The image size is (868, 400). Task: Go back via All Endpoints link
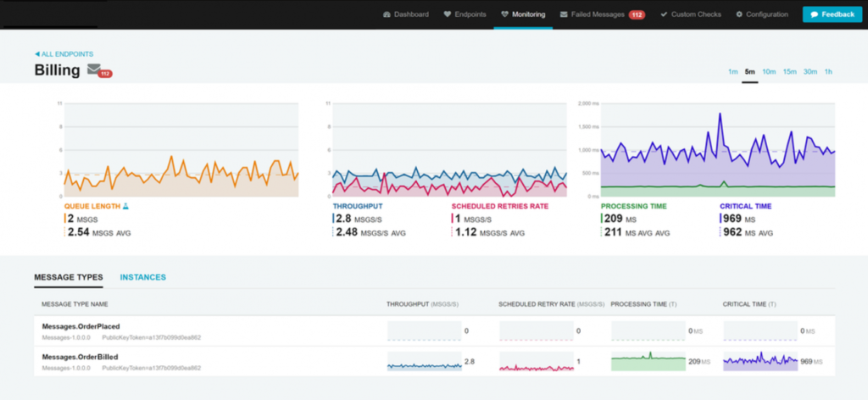(x=64, y=54)
